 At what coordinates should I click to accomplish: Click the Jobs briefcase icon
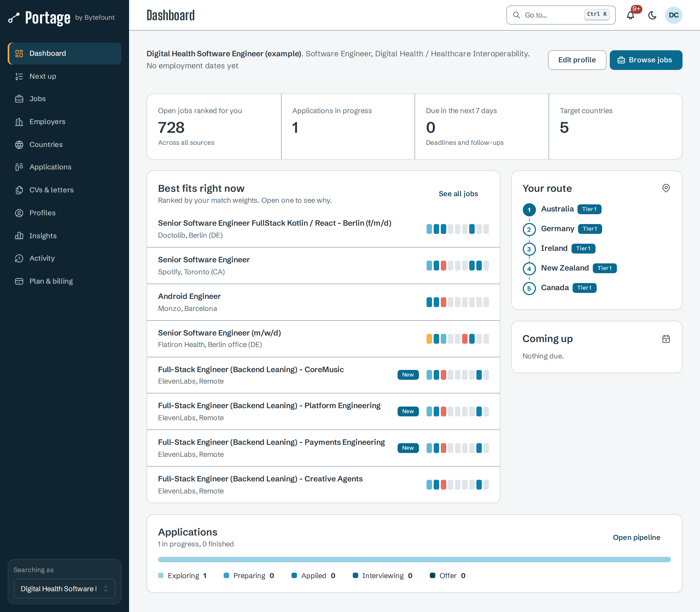(19, 99)
